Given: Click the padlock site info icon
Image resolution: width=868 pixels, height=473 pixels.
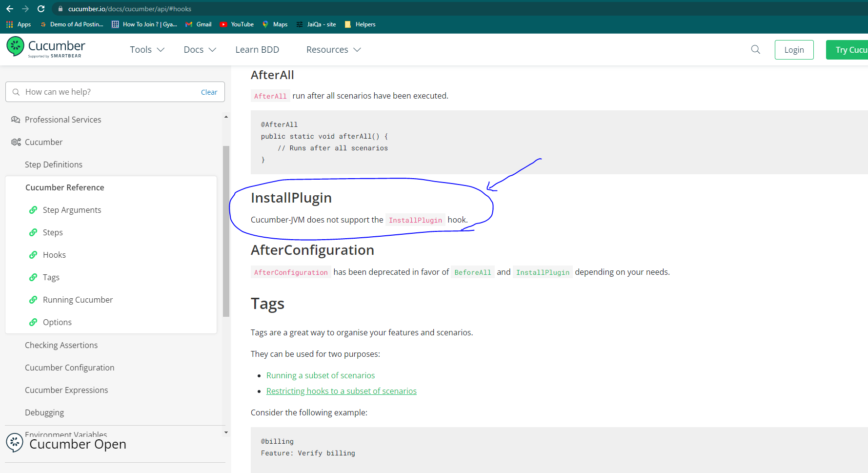Looking at the screenshot, I should tap(61, 9).
